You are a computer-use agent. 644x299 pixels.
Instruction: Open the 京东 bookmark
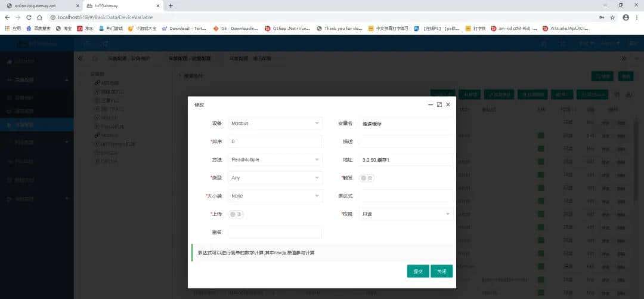click(x=85, y=29)
